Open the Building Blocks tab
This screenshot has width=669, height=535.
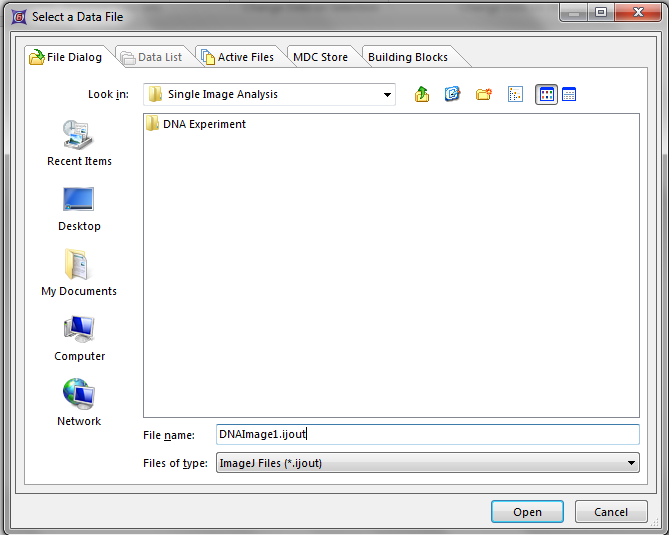click(x=409, y=57)
